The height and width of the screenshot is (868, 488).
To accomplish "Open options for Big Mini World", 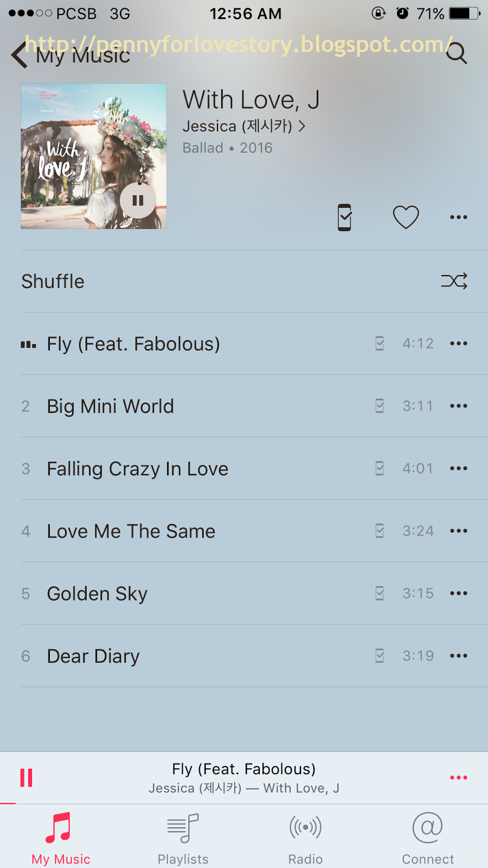I will 459,406.
